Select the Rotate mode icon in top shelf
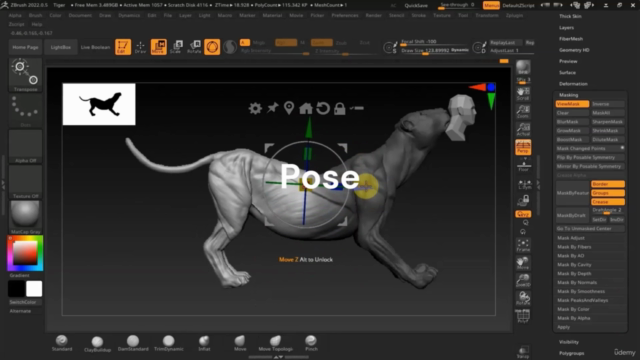This screenshot has width=640, height=360. pyautogui.click(x=194, y=47)
